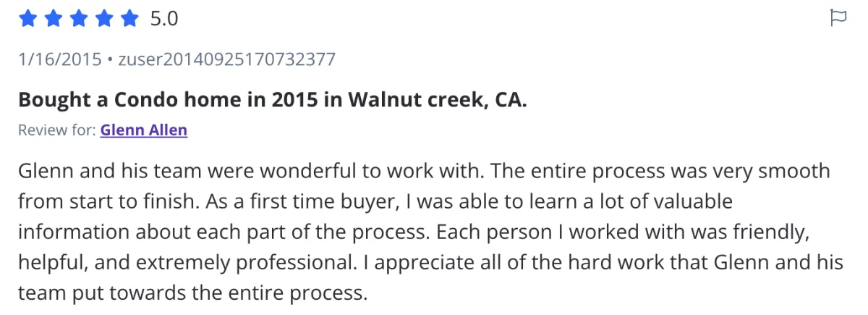
Task: Click the fourth blue rating star
Action: [104, 19]
